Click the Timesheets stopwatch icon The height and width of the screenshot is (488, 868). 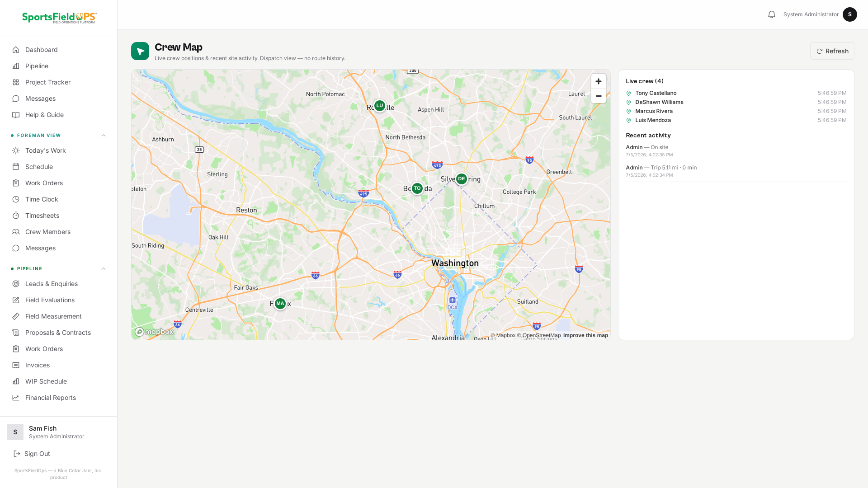point(16,216)
